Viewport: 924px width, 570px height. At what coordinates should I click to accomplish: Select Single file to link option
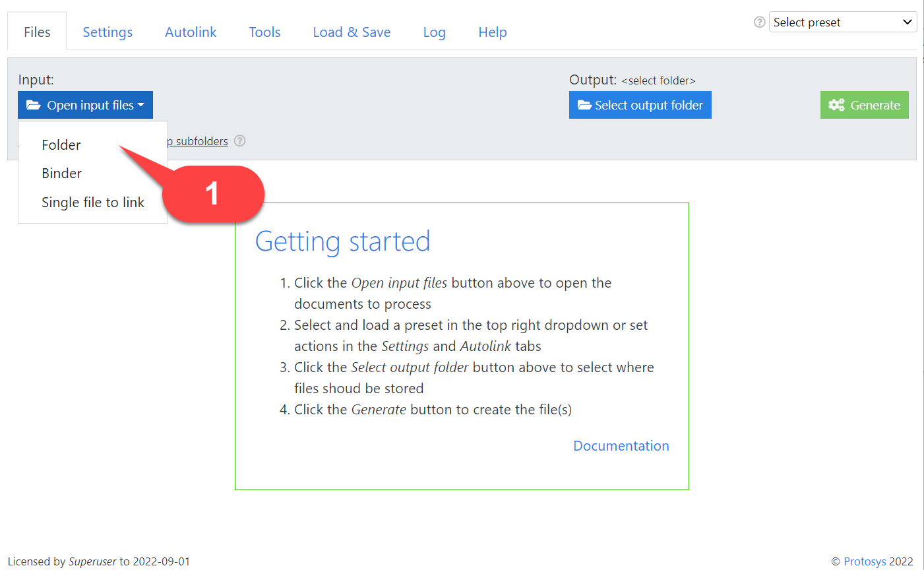[93, 203]
